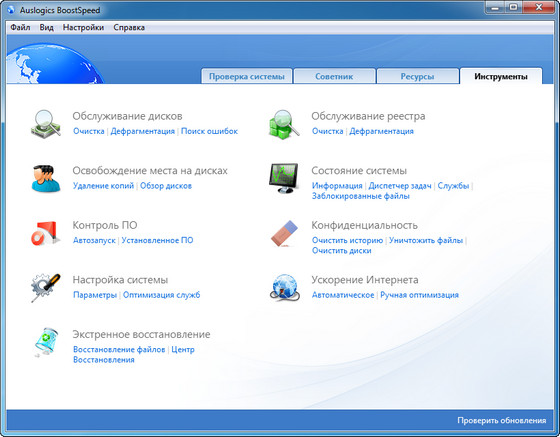Click the Поиск ошибок link
Screen dimensions: 560x437
click(209, 131)
